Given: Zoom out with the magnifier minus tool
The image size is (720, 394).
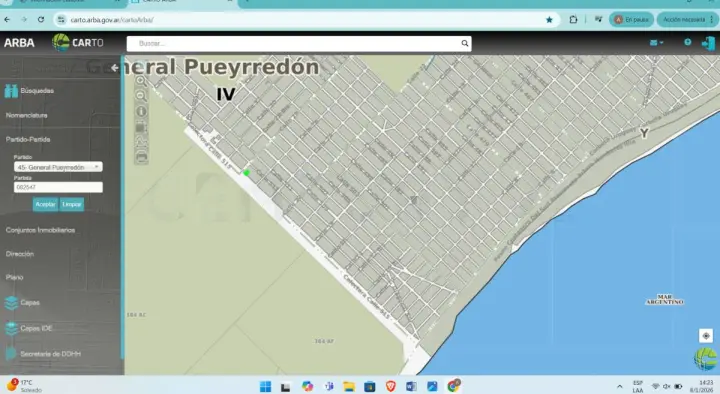Looking at the screenshot, I should tap(141, 96).
